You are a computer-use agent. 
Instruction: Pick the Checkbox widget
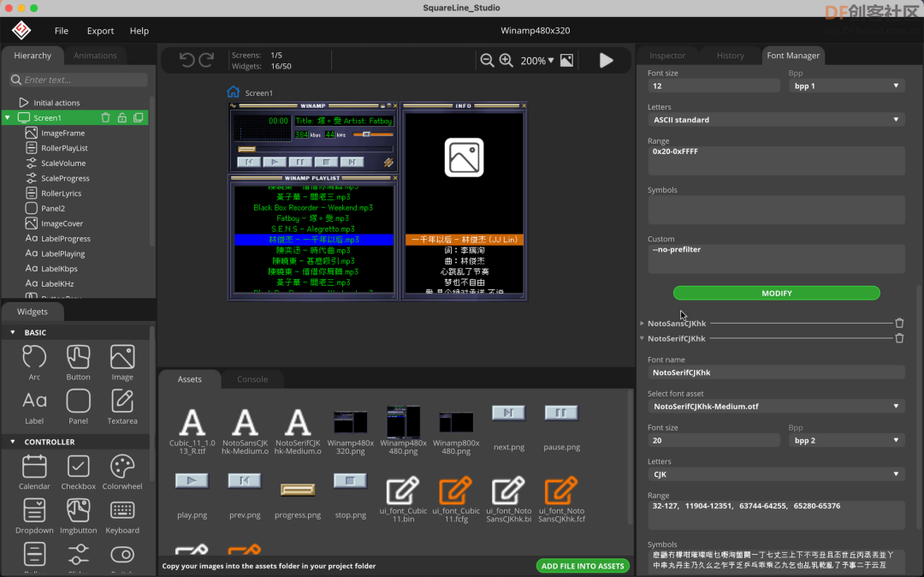point(79,472)
